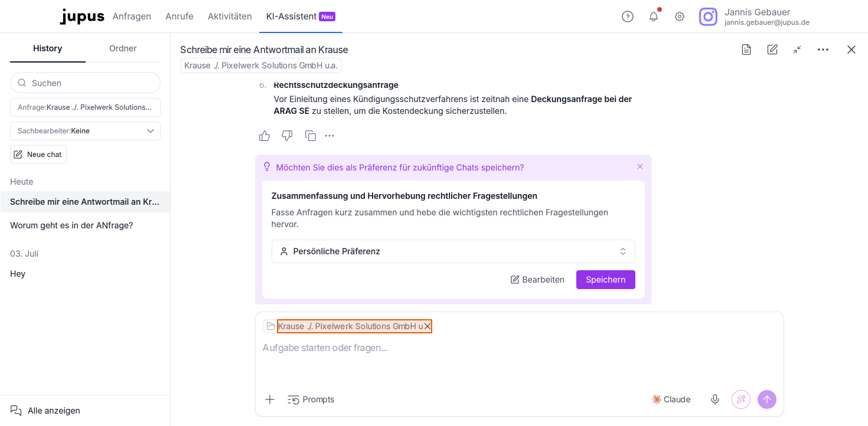Click the search magnifier icon
Viewport: 868px width, 426px height.
coord(22,83)
